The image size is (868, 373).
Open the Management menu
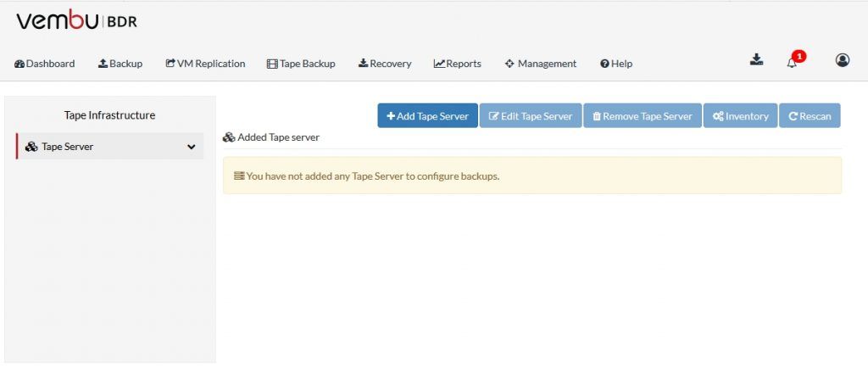[x=541, y=64]
